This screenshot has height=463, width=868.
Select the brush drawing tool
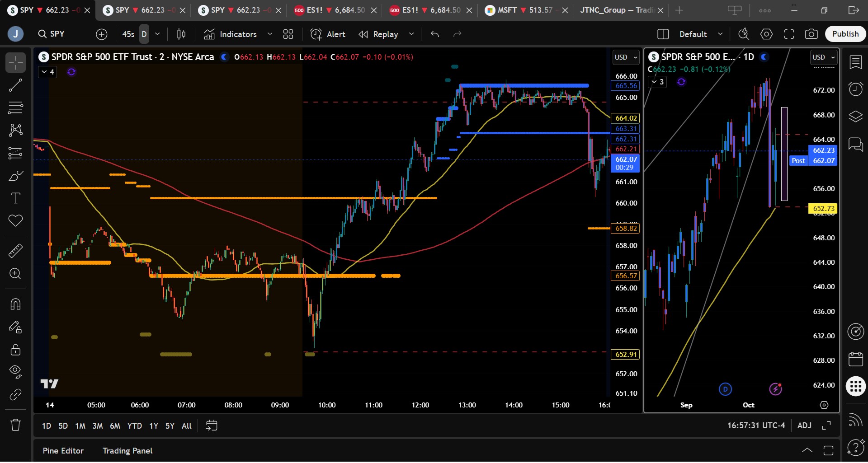coord(15,176)
